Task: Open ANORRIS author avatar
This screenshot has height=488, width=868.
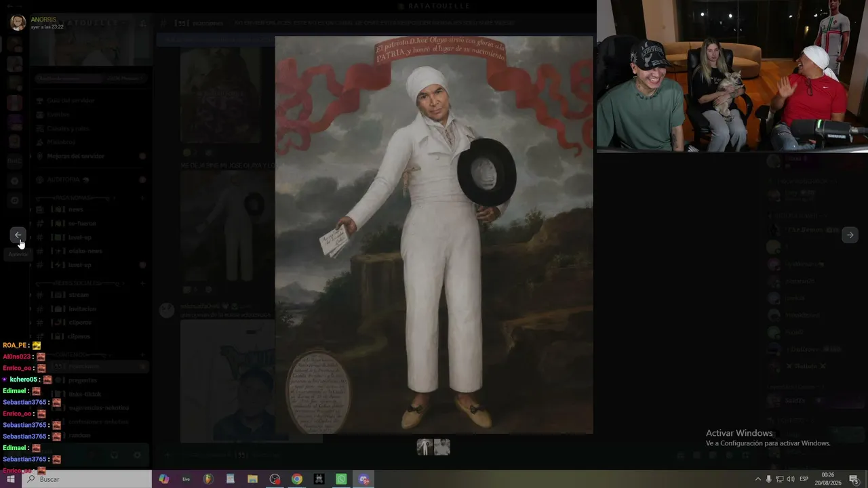Action: coord(18,22)
